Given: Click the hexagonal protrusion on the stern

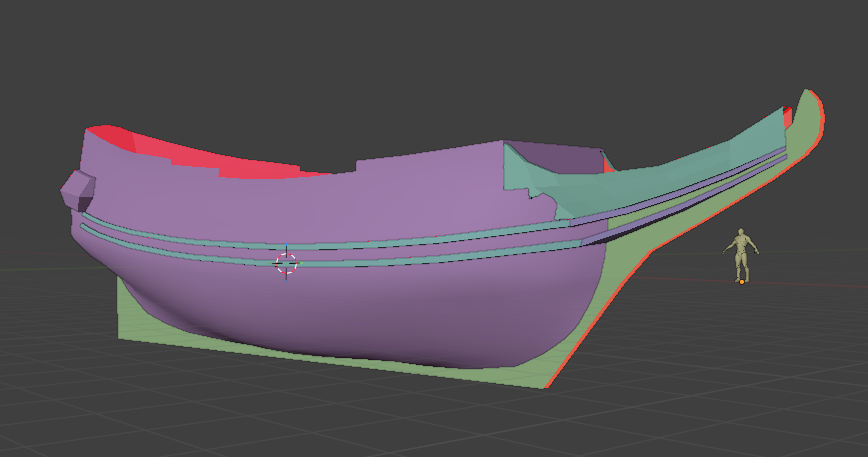Looking at the screenshot, I should tap(77, 189).
